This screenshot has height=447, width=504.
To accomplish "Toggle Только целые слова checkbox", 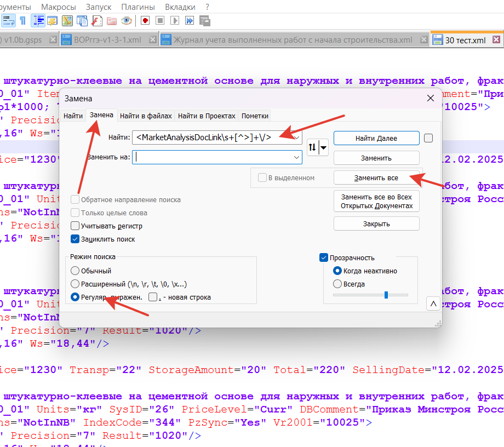I will [75, 213].
